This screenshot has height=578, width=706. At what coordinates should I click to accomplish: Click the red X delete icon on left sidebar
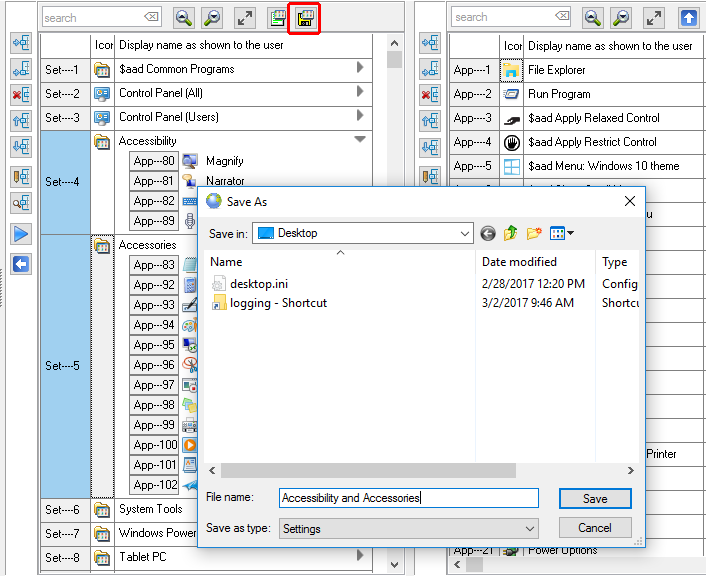(x=21, y=95)
